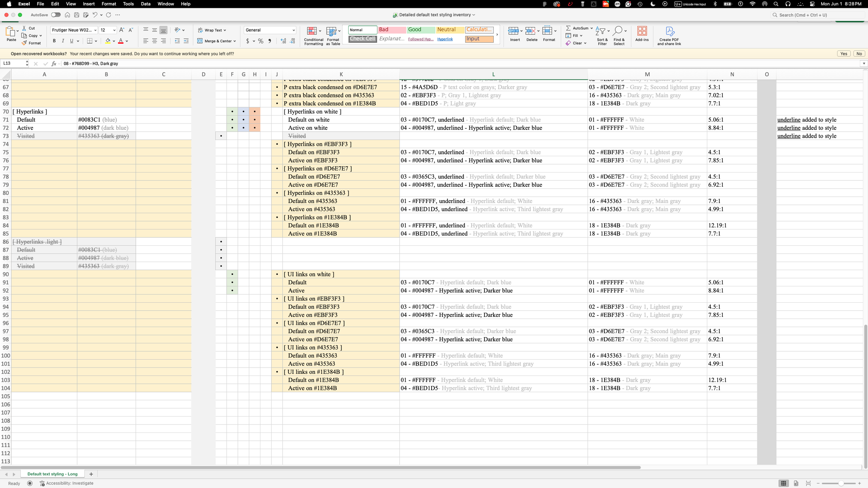Toggle the AutoSave switch
Screen dimensions: 868x488
56,15
